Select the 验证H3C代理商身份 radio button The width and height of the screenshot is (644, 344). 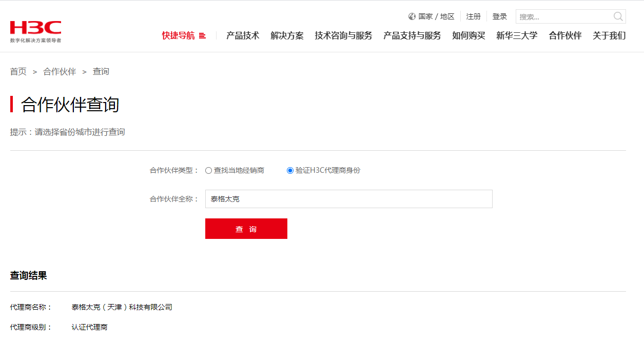[x=290, y=171]
